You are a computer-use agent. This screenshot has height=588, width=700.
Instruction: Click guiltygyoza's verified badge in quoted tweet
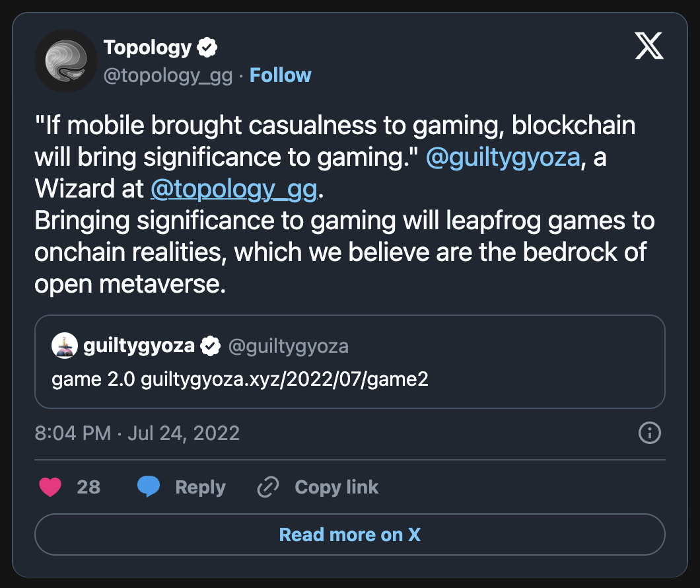[211, 346]
